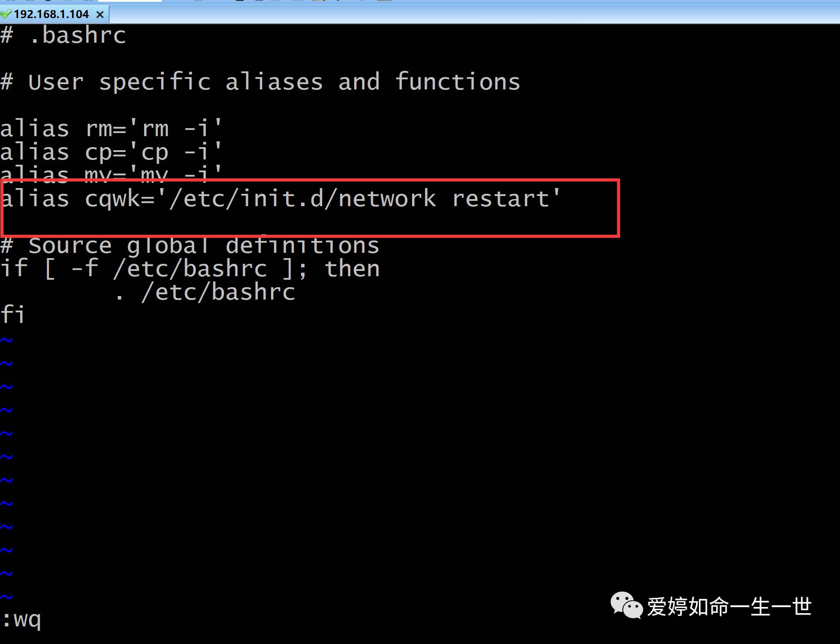Click the green connected checkmark icon
Screen dimensions: 840x644
click(x=6, y=14)
